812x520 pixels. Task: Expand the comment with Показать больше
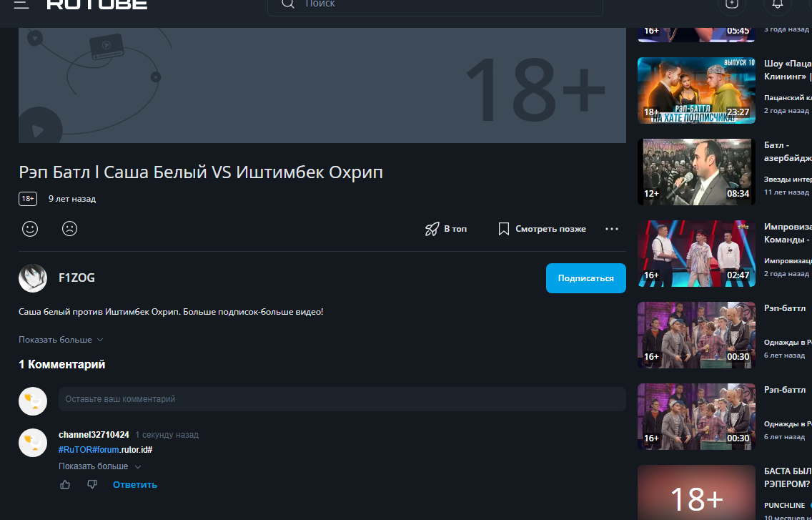(x=99, y=466)
